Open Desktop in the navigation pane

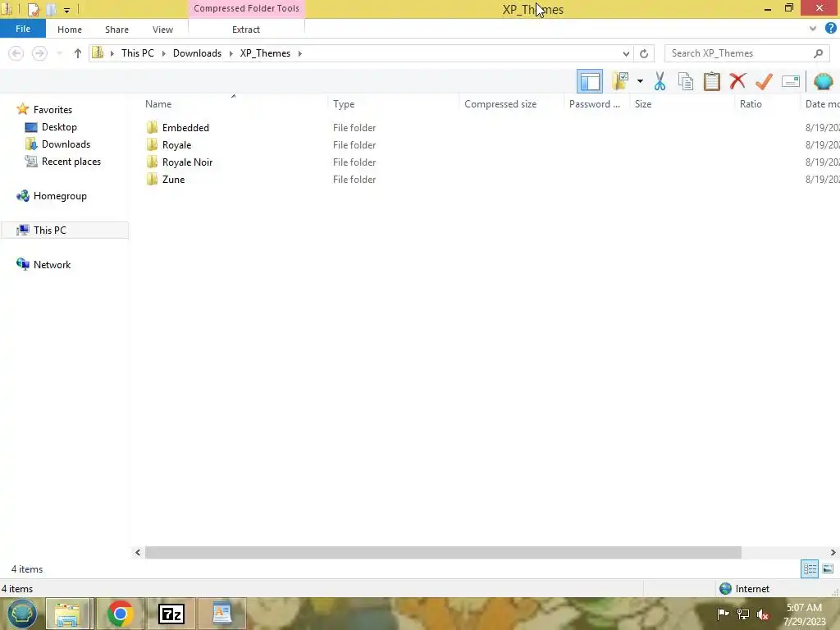59,127
